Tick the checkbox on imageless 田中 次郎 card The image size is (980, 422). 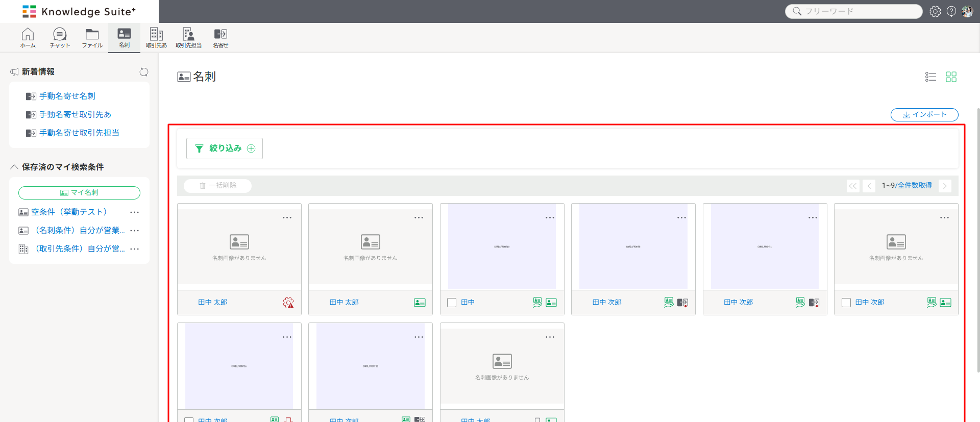pyautogui.click(x=846, y=303)
